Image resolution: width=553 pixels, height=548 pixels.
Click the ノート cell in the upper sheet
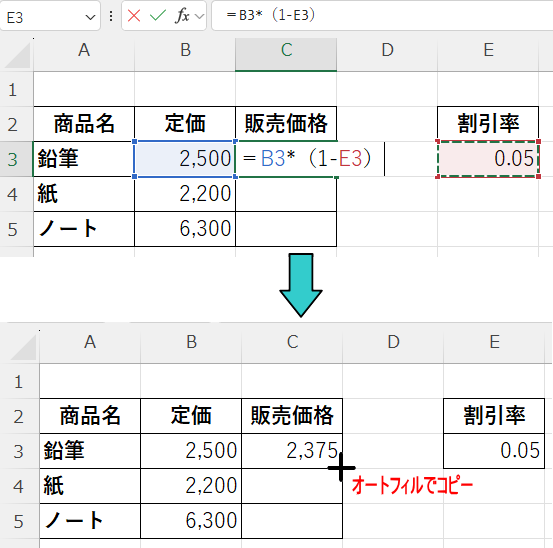(84, 229)
